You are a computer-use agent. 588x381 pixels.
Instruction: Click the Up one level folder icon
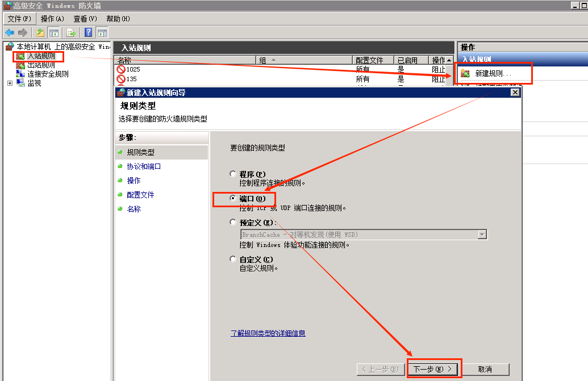[x=40, y=32]
